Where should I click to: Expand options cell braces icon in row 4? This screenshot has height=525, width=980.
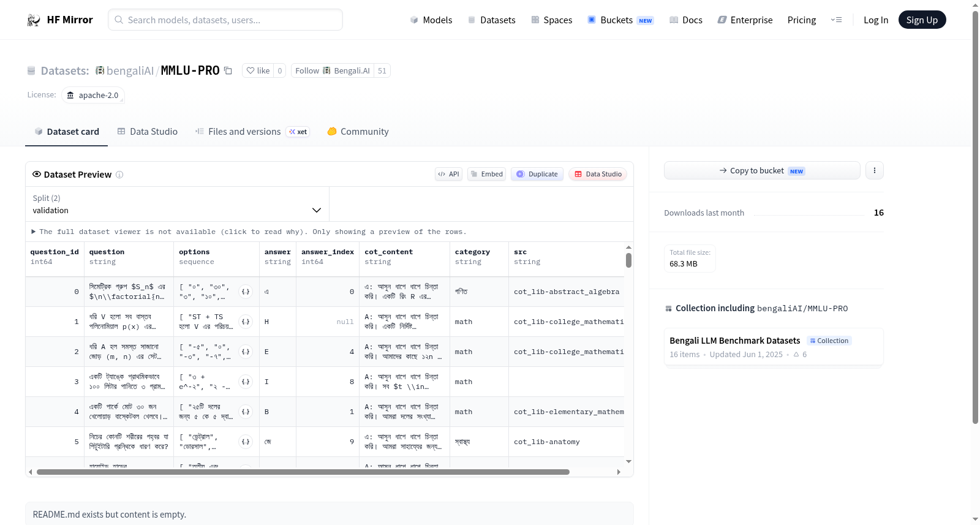[246, 412]
